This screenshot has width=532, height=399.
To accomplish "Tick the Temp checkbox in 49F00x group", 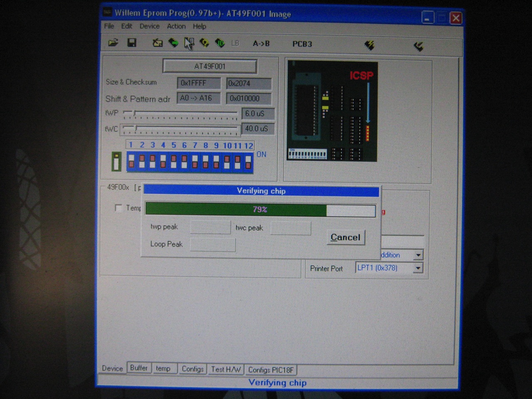I will (118, 208).
